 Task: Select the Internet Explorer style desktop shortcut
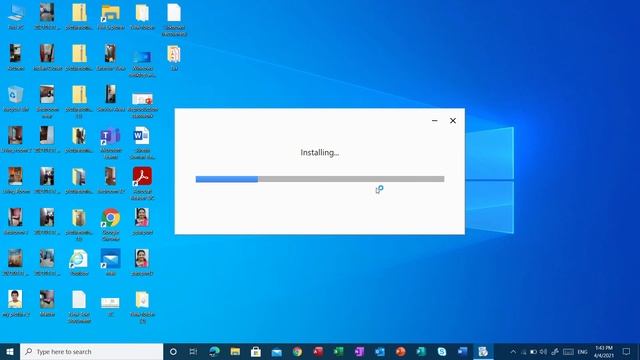click(x=79, y=262)
